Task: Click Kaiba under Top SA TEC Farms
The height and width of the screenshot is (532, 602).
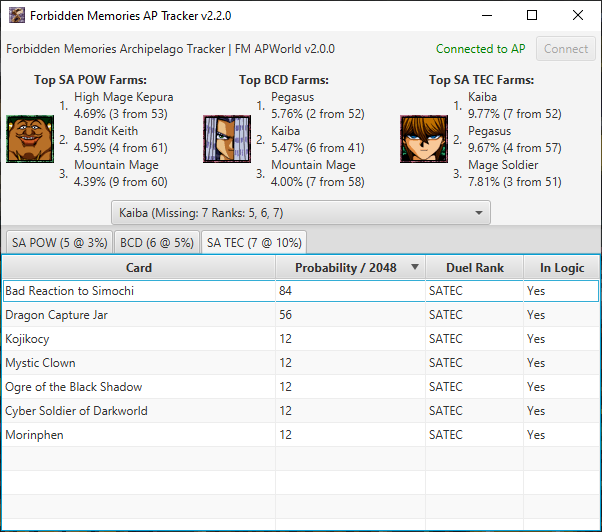Action: pos(514,105)
